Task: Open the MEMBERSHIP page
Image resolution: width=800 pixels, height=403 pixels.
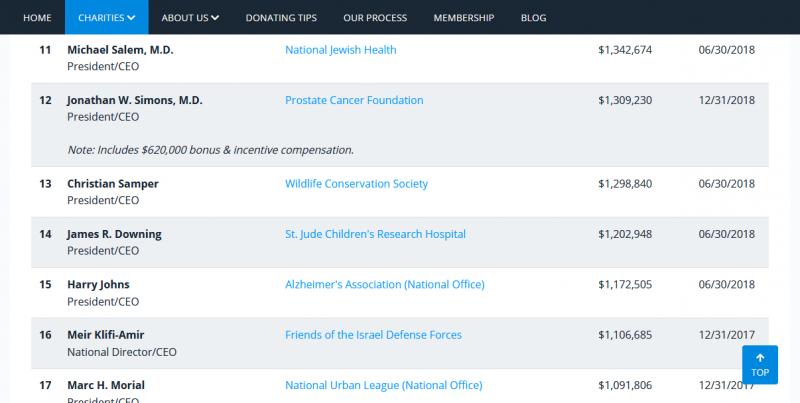Action: coord(464,17)
